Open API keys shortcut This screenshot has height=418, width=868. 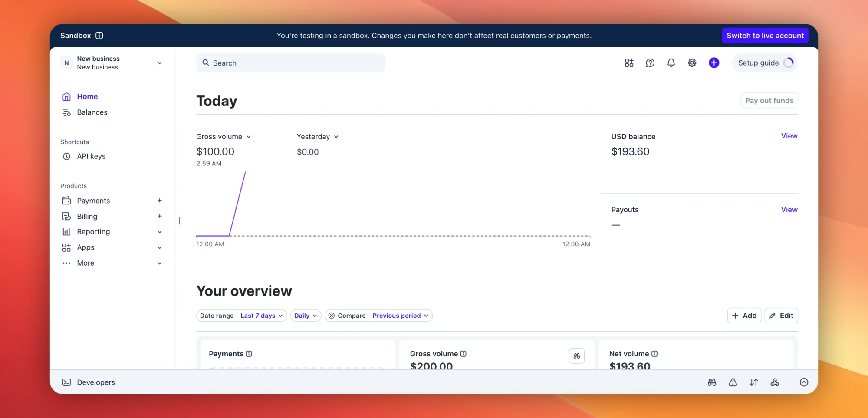[91, 156]
